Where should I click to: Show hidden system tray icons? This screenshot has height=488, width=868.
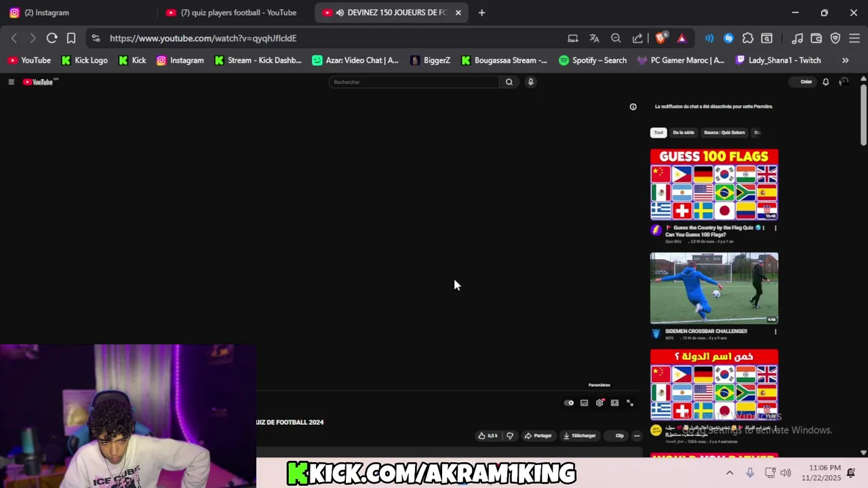pos(730,472)
